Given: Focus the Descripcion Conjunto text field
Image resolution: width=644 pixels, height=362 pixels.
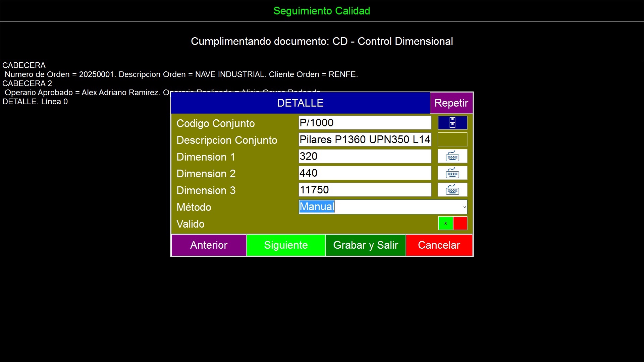Looking at the screenshot, I should 365,139.
